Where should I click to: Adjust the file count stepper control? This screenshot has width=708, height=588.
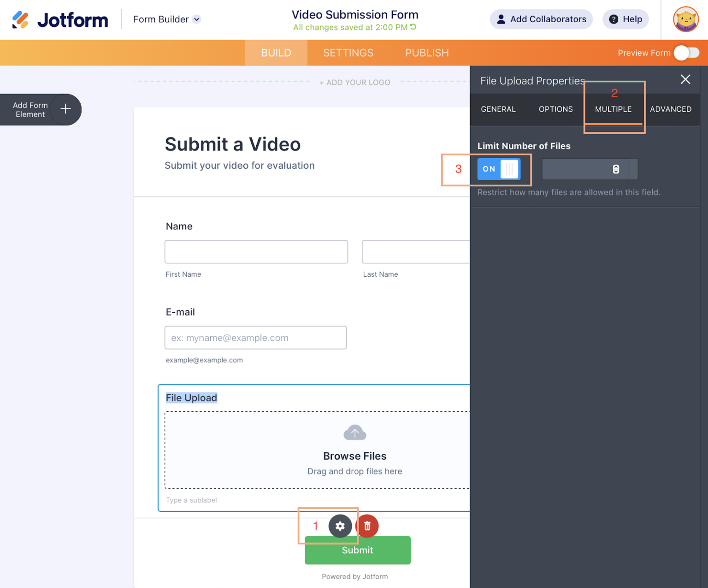(x=616, y=169)
